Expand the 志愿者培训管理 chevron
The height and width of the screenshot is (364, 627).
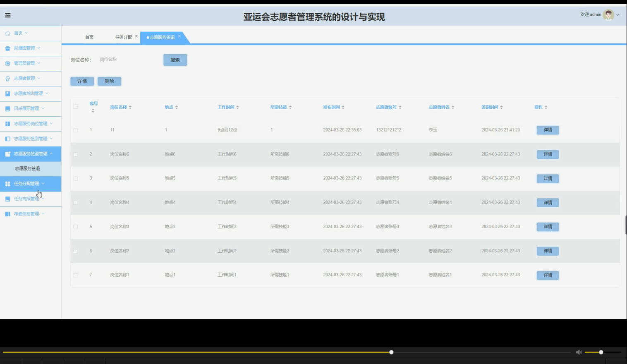(47, 93)
